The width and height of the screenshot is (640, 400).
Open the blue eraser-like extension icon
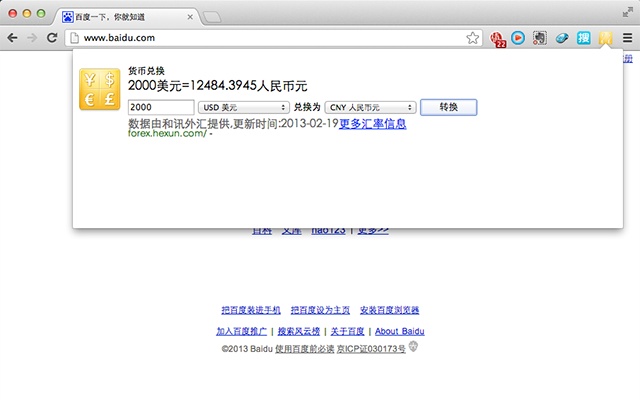click(562, 38)
